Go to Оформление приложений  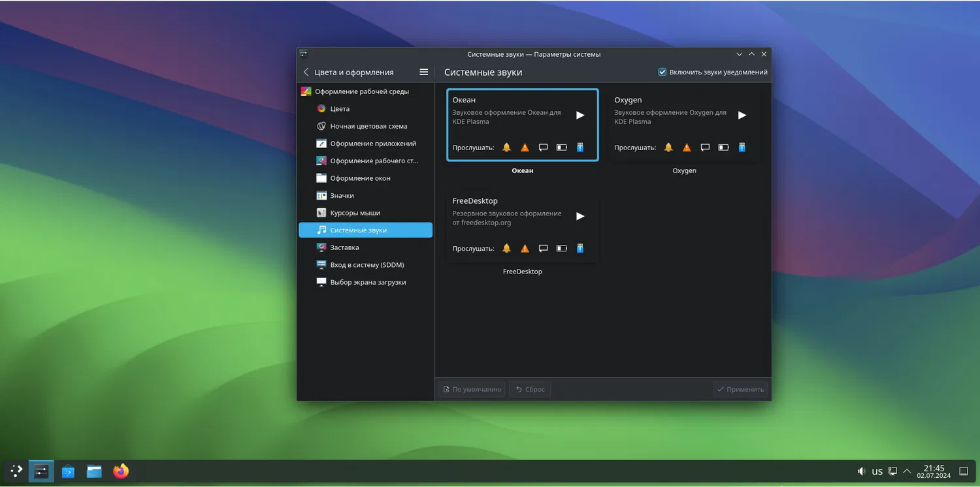[x=365, y=144]
